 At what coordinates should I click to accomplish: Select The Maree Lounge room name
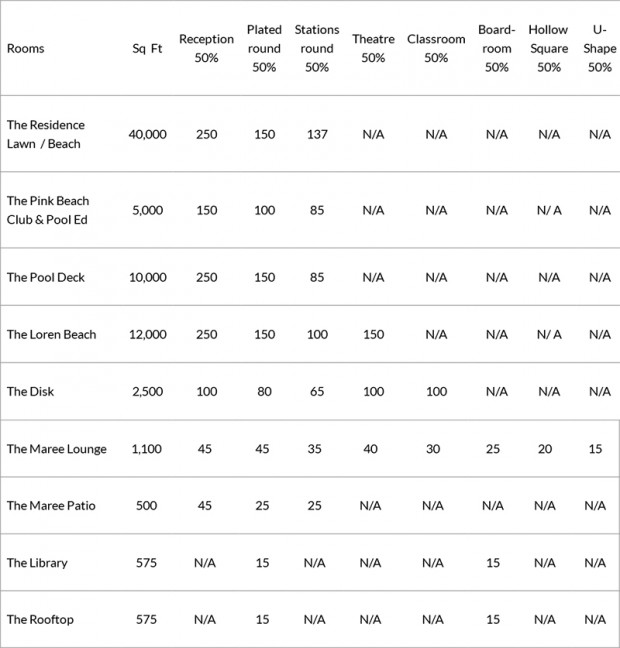point(56,449)
